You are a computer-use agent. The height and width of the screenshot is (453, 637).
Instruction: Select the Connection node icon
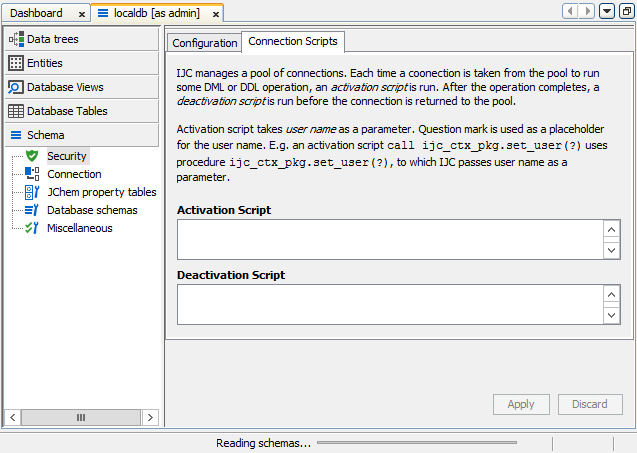point(32,174)
